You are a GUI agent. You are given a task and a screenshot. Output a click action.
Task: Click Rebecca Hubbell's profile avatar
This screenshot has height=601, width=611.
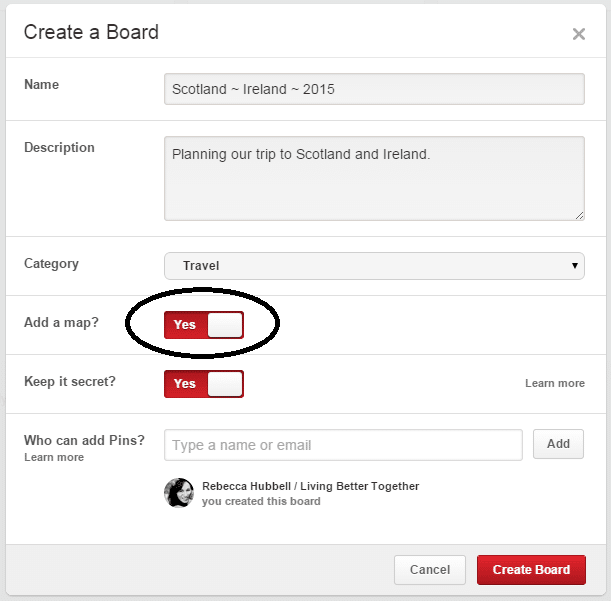point(179,493)
